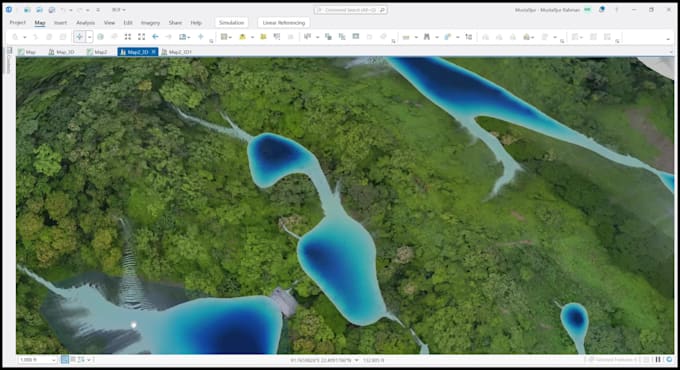Open the Help ribbon tab
The width and height of the screenshot is (680, 370).
196,23
